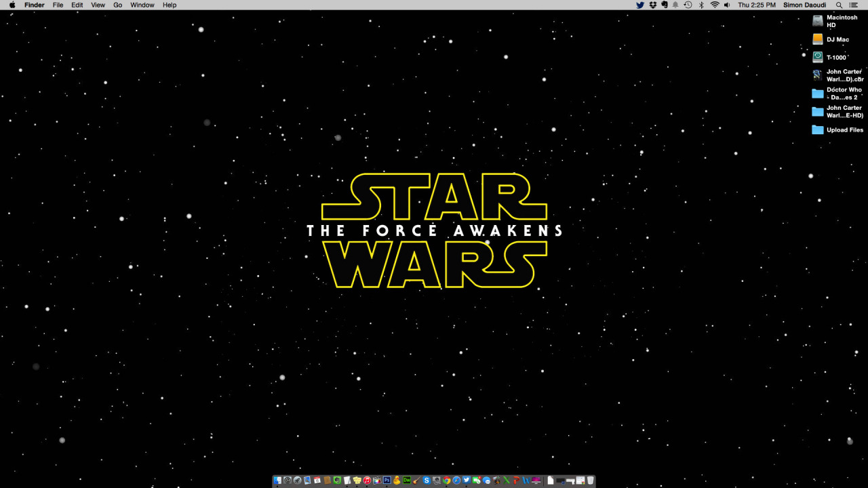Open Finder from the Dock
The height and width of the screenshot is (488, 868).
[277, 480]
